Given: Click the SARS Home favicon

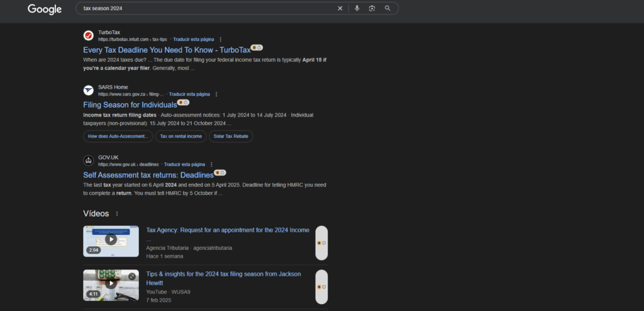Looking at the screenshot, I should 88,91.
